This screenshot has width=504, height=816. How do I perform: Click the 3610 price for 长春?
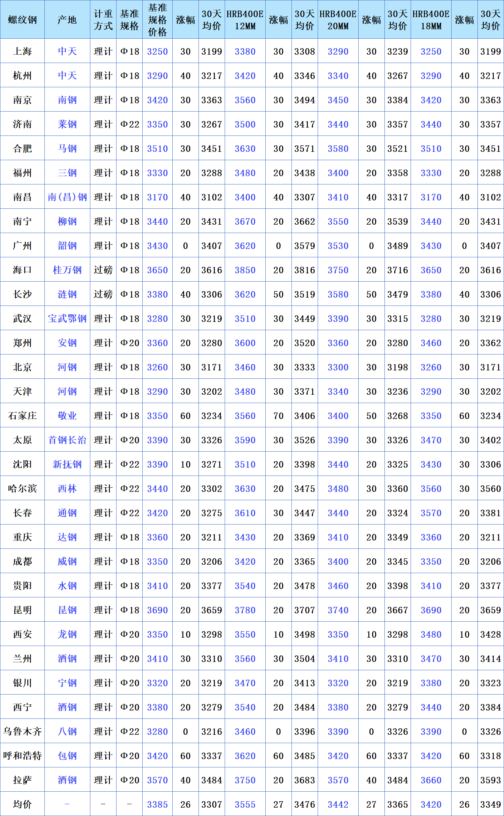click(x=245, y=513)
